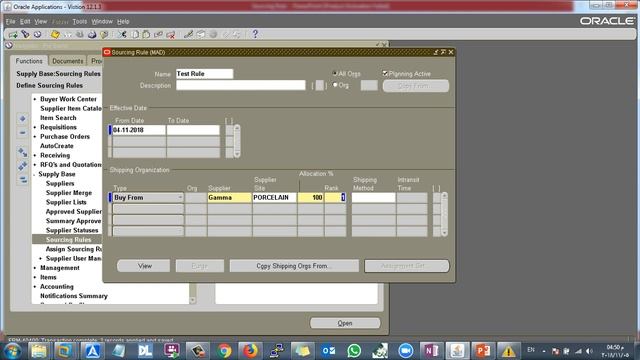Open the Tools menu
640x360 pixels.
pos(80,21)
